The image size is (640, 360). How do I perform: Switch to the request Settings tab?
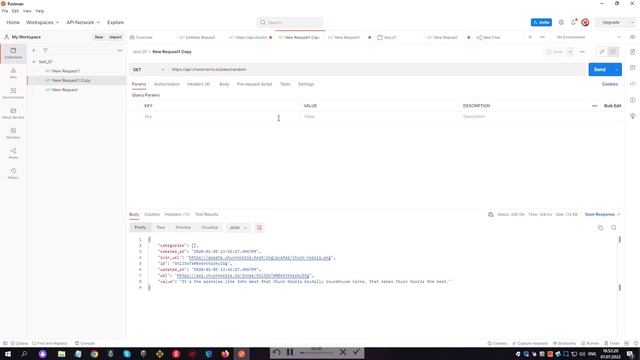pos(306,84)
